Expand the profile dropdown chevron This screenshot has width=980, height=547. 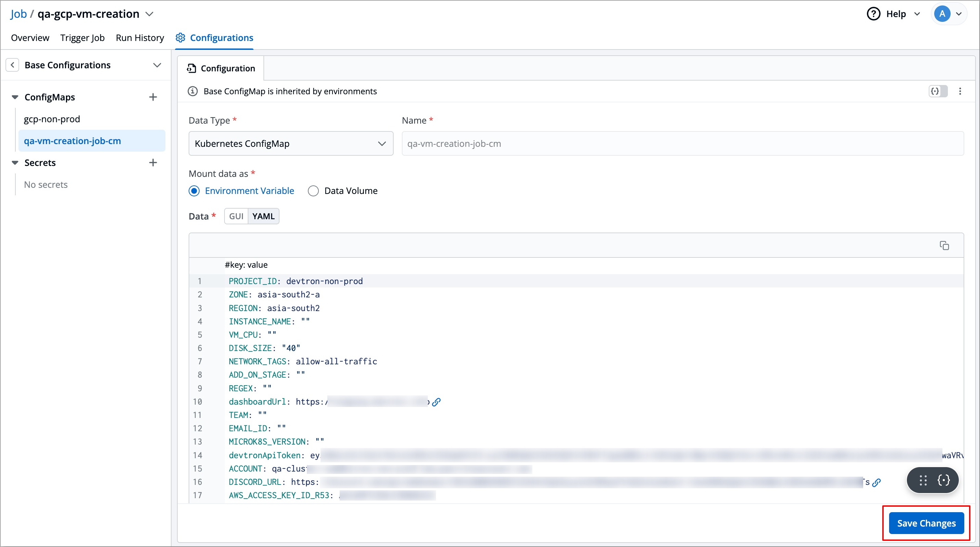(959, 14)
